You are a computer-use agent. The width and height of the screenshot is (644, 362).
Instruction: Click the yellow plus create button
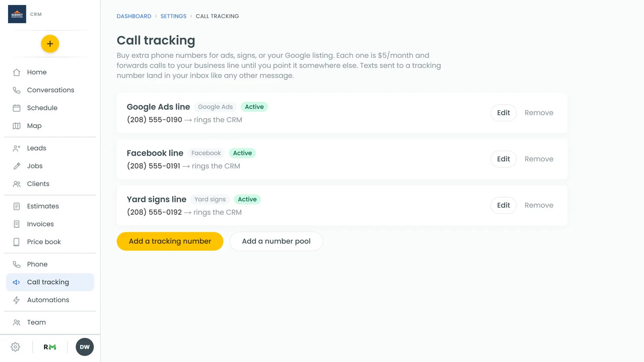(x=50, y=44)
